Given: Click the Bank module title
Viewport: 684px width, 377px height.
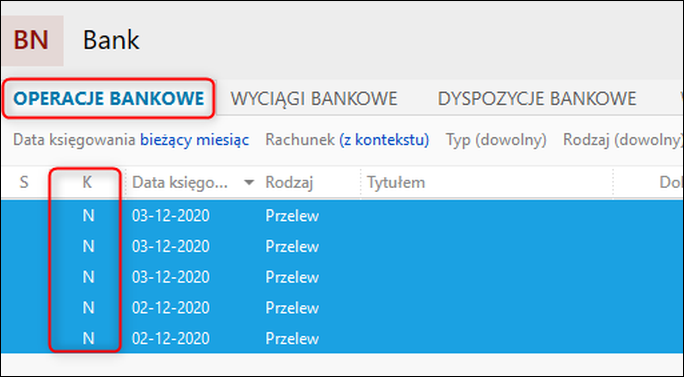Looking at the screenshot, I should point(111,40).
